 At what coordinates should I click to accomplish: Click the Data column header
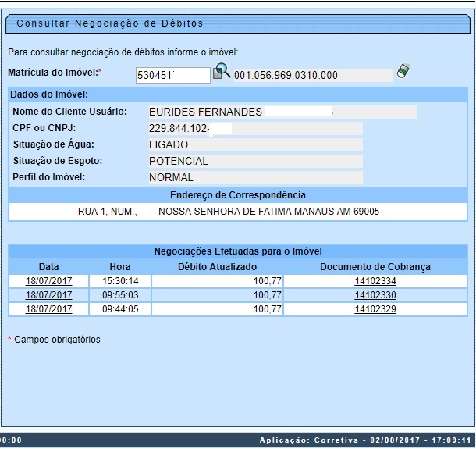[x=48, y=267]
